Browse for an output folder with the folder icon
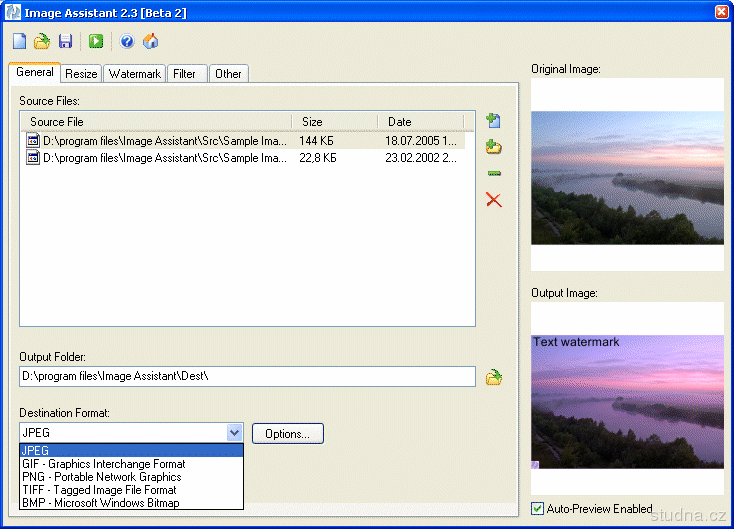734x529 pixels. pyautogui.click(x=493, y=377)
